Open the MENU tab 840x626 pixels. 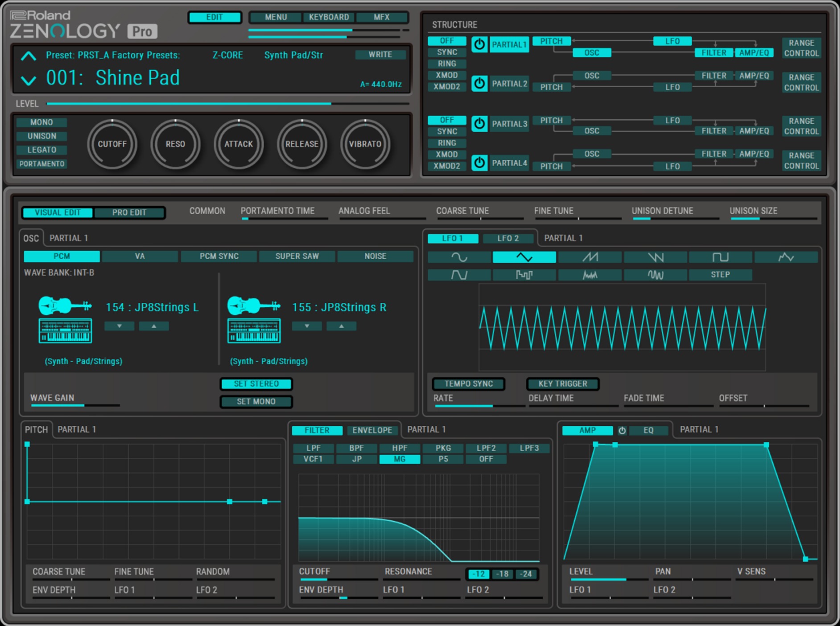coord(276,17)
